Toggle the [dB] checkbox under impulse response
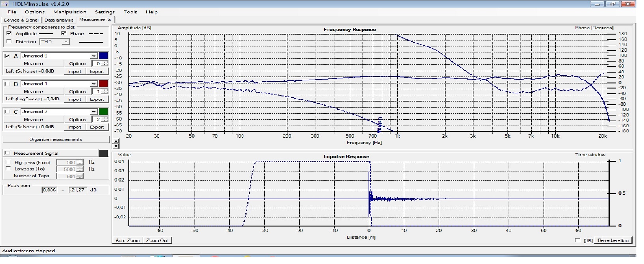 tap(577, 240)
